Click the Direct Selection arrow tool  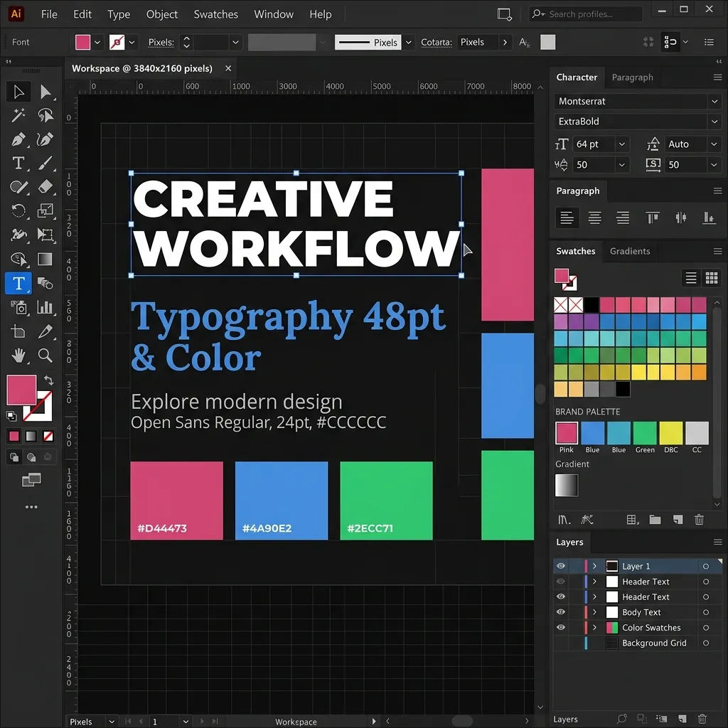[x=45, y=92]
